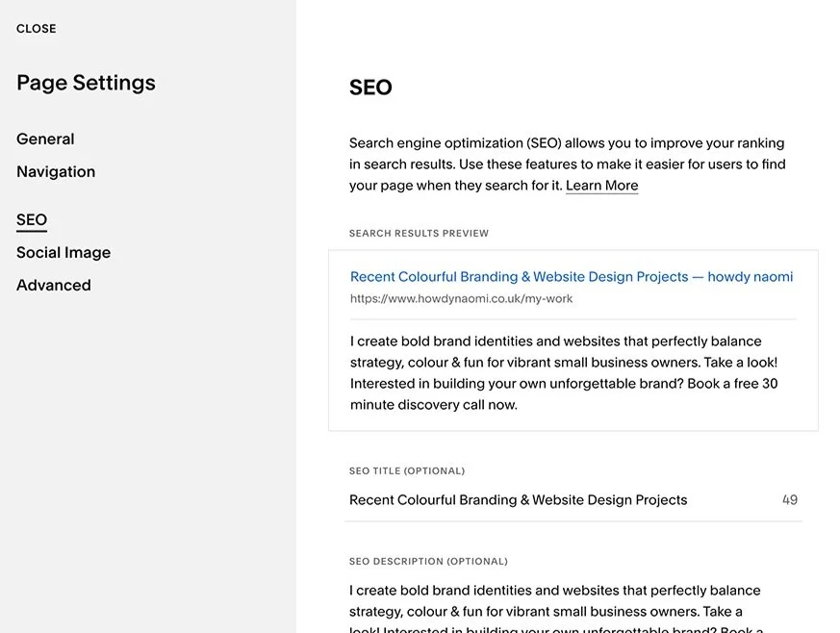This screenshot has width=840, height=633.
Task: Go to the Advanced settings tab
Action: [x=54, y=286]
